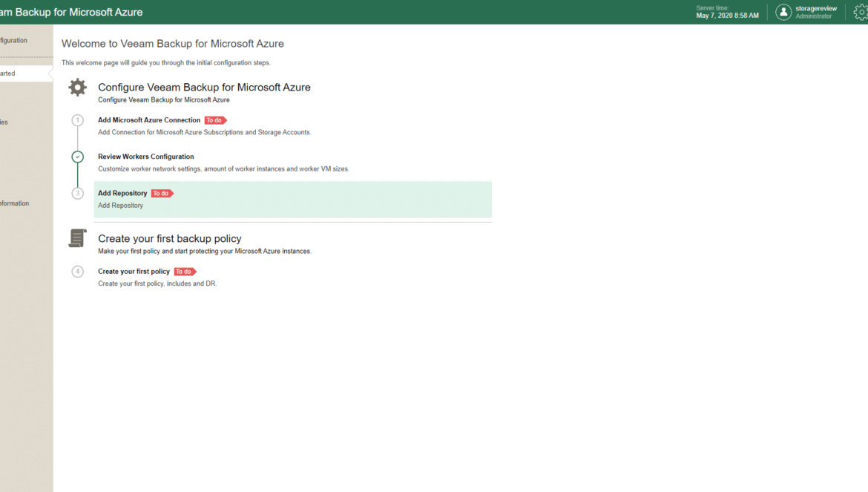Open Review Workers Configuration step
This screenshot has height=492, width=868.
pos(146,157)
